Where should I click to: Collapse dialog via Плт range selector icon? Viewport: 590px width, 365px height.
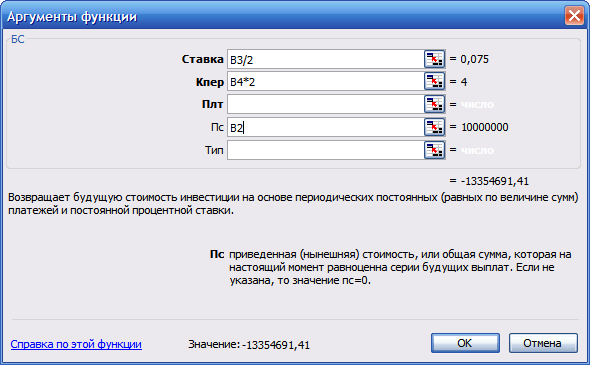(x=435, y=104)
